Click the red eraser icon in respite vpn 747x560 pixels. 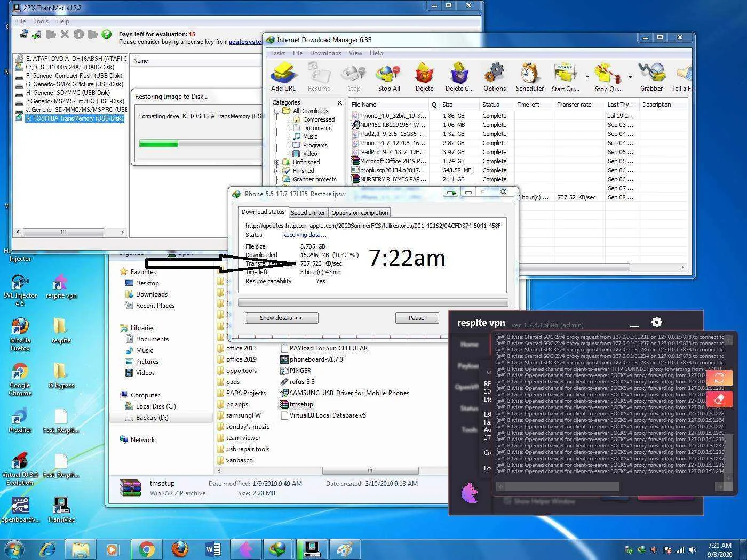pos(719,398)
